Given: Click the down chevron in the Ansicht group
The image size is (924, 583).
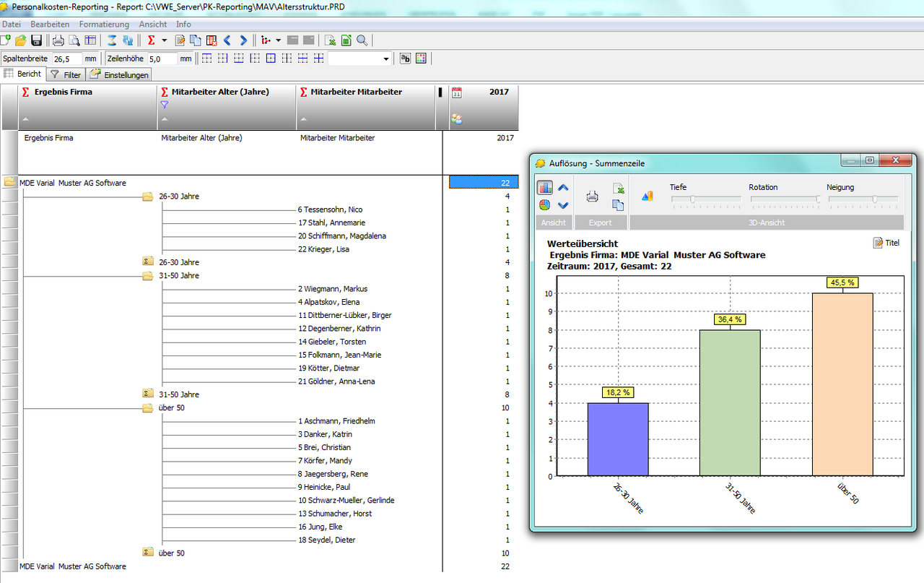Looking at the screenshot, I should point(564,205).
